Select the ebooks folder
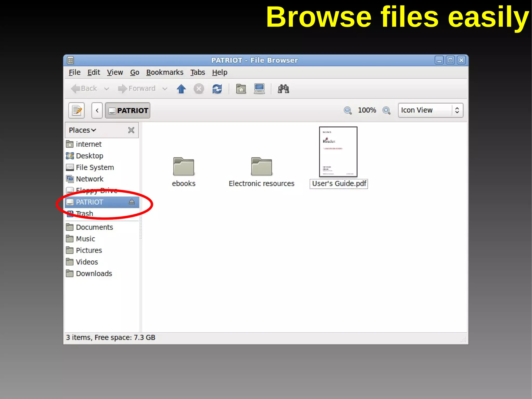 pyautogui.click(x=183, y=167)
